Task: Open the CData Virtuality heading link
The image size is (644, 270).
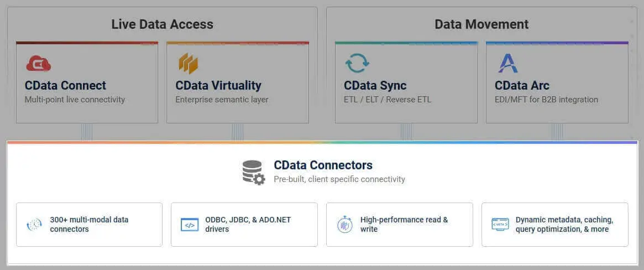Action: (x=218, y=86)
